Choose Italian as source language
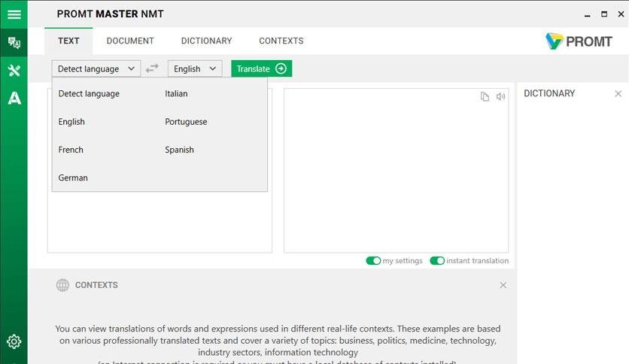The image size is (629, 364). [x=176, y=94]
